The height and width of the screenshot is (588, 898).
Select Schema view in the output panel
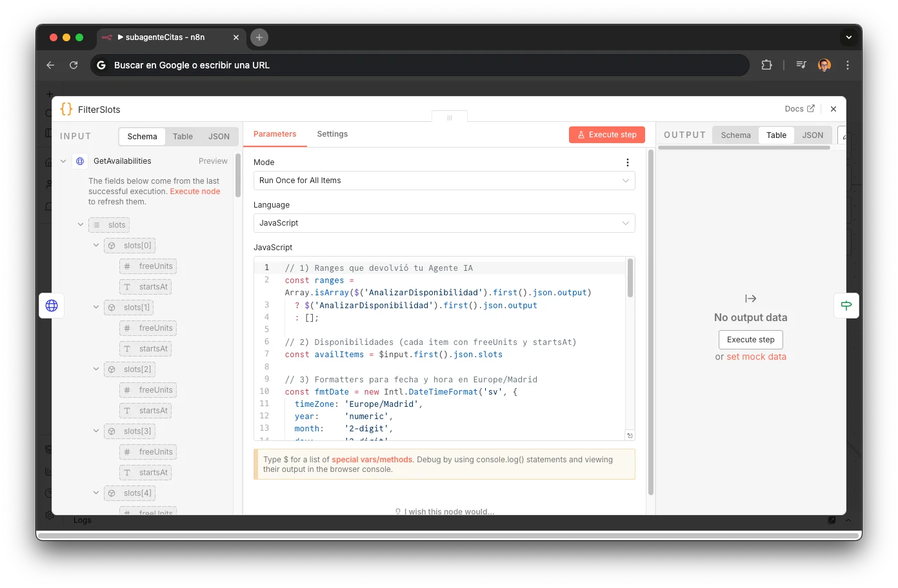735,135
